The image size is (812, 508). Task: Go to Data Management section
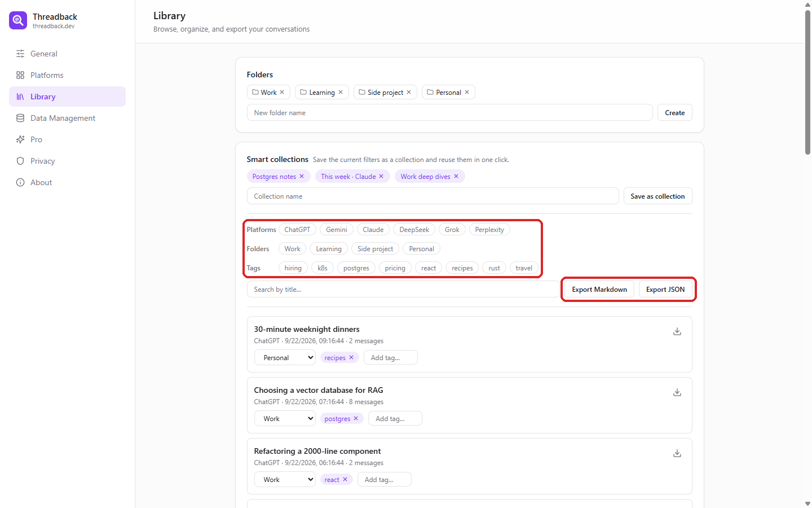(67, 118)
